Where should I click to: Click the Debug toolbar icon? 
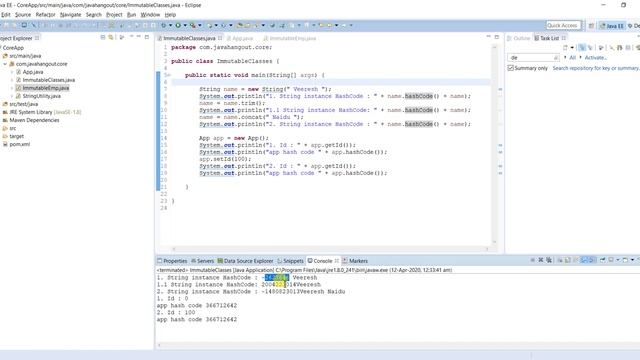163,25
